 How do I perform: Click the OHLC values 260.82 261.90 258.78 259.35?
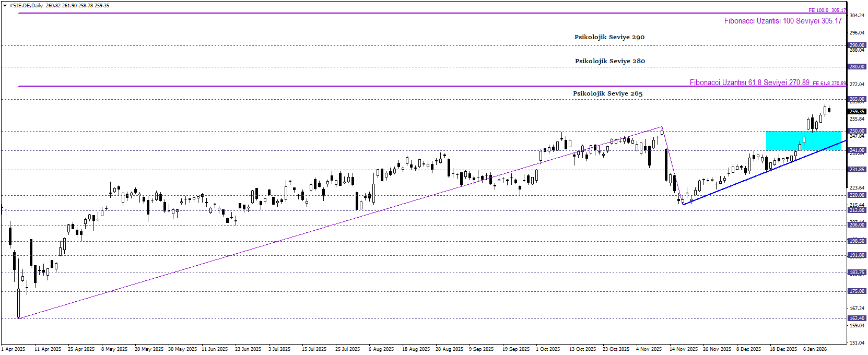tap(77, 6)
